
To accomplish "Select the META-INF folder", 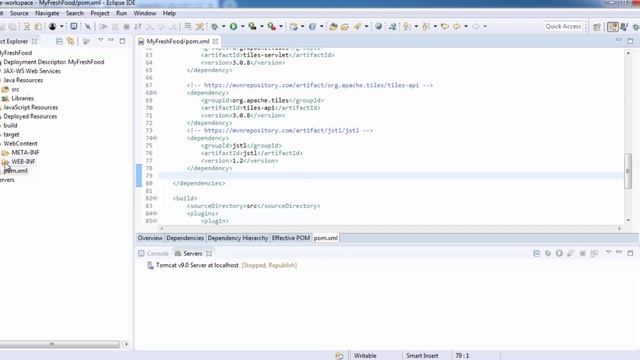I will (x=25, y=152).
